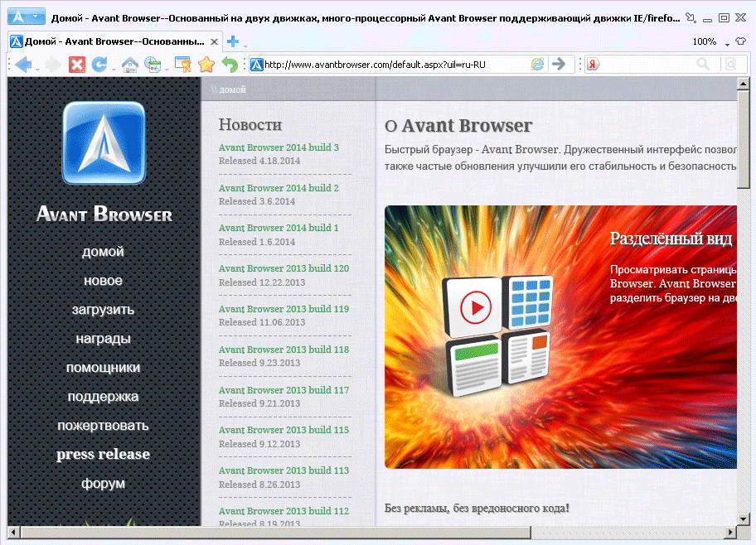Click the Avant logo in the address bar
This screenshot has width=756, height=545.
pos(257,64)
